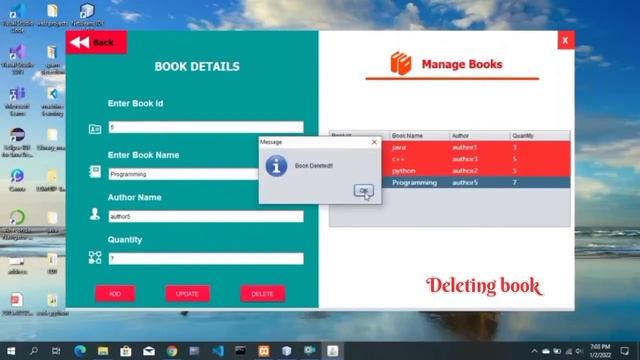Click the Author Name input field
The width and height of the screenshot is (640, 360).
click(206, 216)
